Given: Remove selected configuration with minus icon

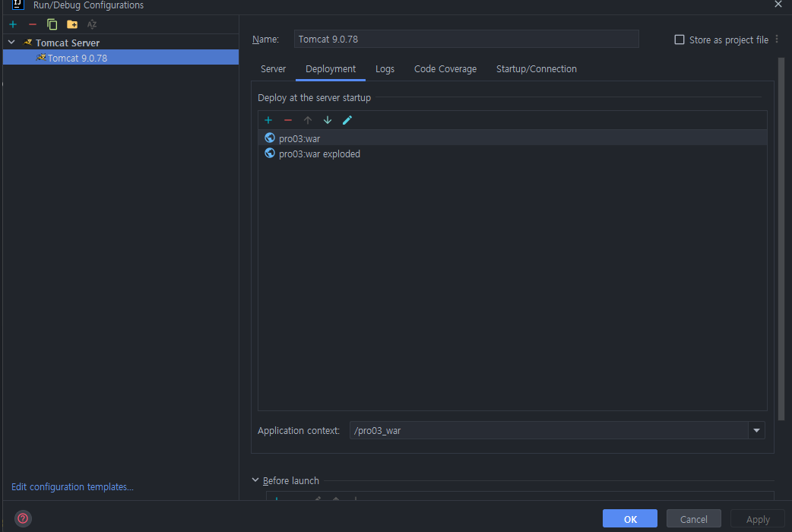Looking at the screenshot, I should tap(33, 24).
